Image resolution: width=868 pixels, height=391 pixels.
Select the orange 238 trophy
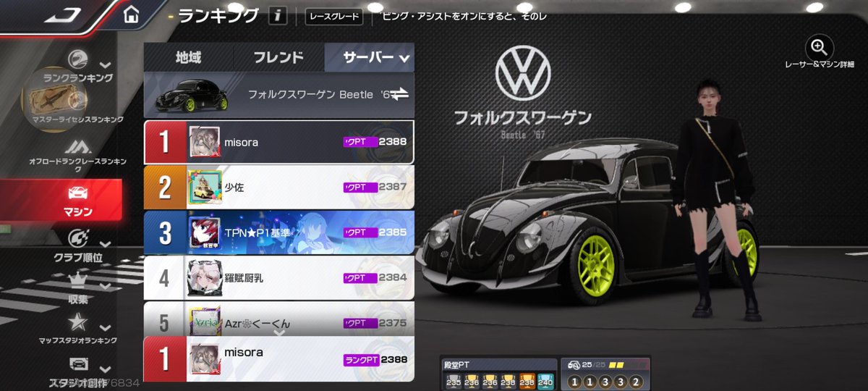point(526,380)
